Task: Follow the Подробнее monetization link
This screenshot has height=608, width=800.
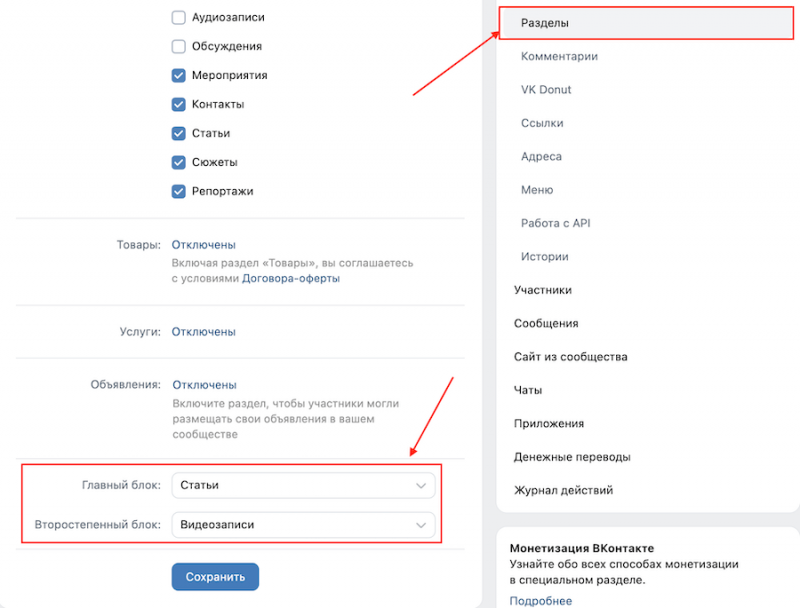Action: click(540, 601)
